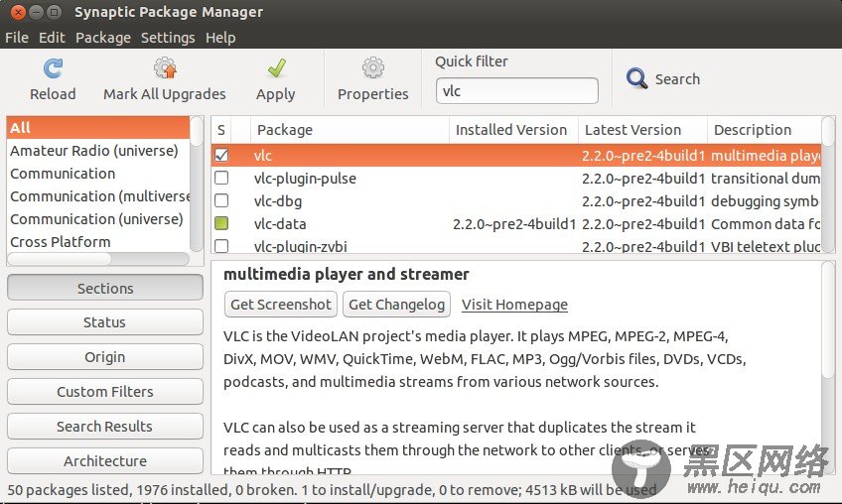Image resolution: width=842 pixels, height=504 pixels.
Task: Select the vlc-plugin-pulse package name
Action: click(x=305, y=179)
